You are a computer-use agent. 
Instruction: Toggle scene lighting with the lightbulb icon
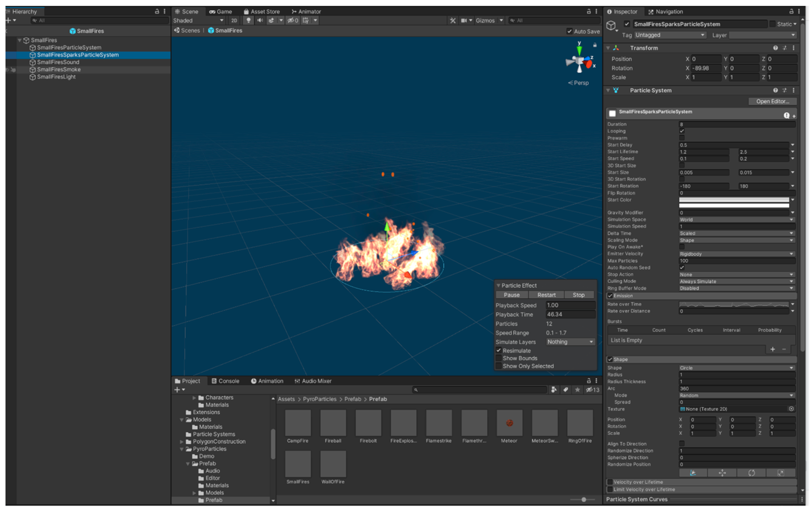pos(248,20)
